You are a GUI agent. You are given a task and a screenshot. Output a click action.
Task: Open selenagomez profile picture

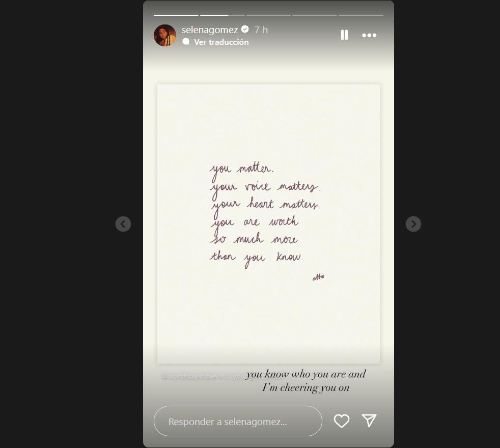tap(165, 36)
